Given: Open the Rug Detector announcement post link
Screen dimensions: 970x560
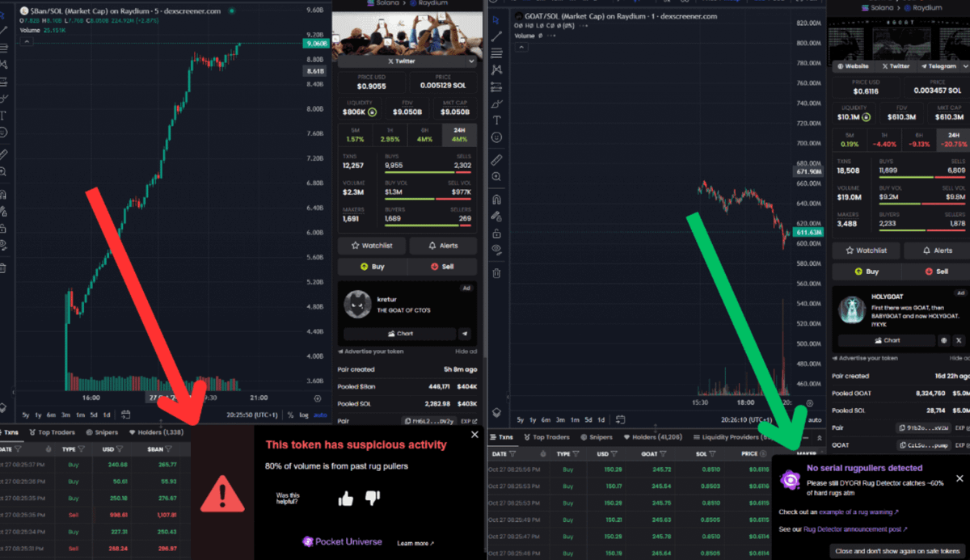Looking at the screenshot, I should coord(855,529).
